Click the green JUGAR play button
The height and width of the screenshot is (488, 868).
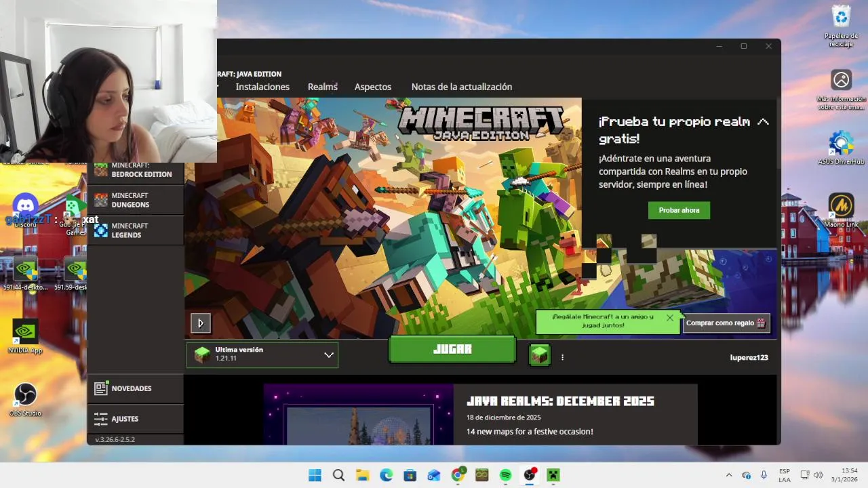point(452,349)
